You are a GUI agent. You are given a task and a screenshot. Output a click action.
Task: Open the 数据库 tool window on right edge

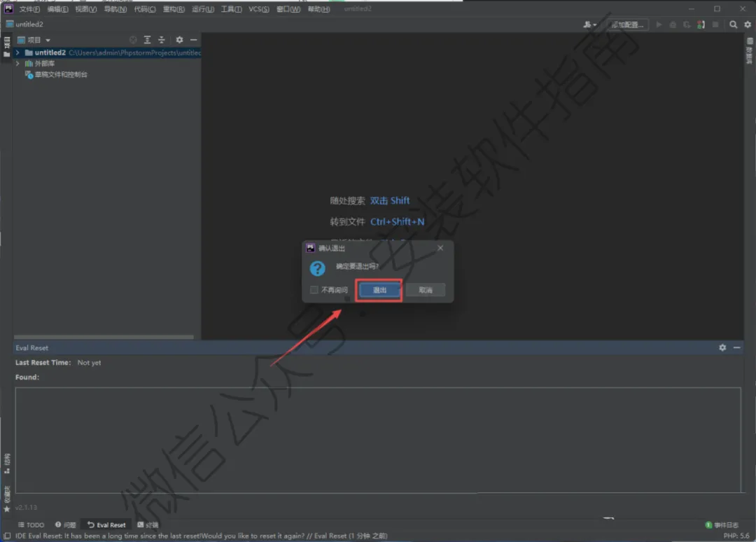tap(750, 50)
